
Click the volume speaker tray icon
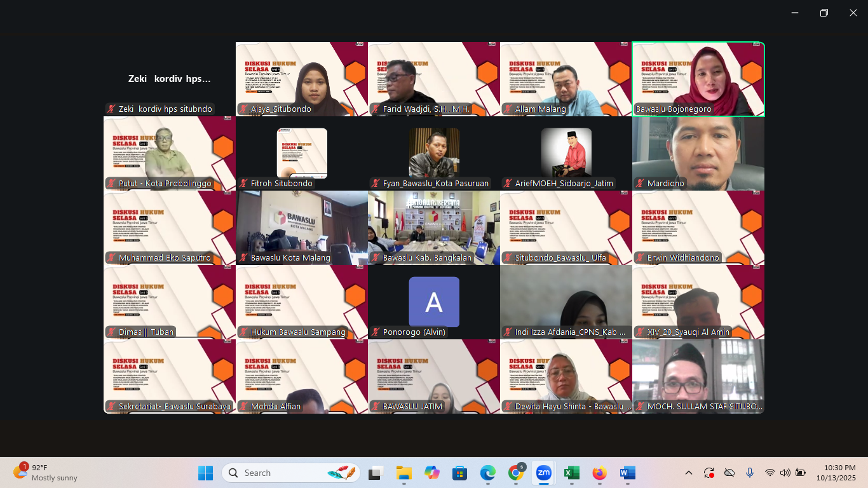[785, 473]
